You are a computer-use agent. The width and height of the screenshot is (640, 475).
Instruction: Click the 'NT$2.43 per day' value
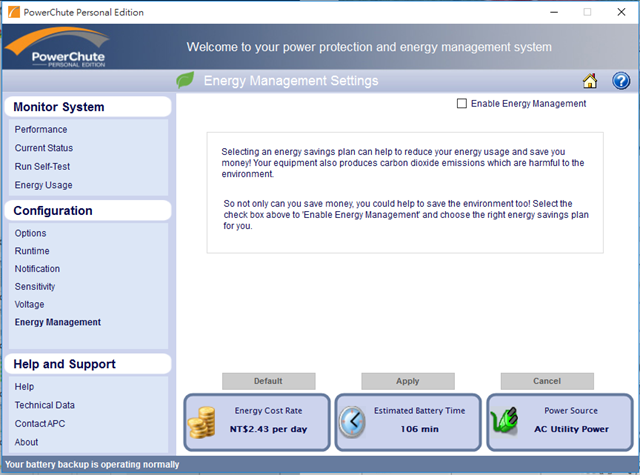tap(268, 429)
